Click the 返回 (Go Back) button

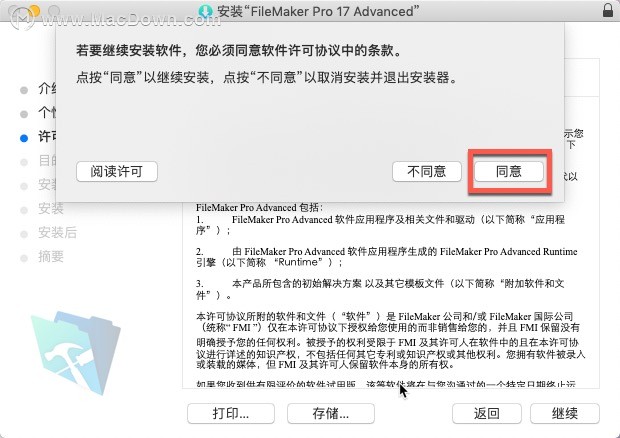(x=487, y=413)
